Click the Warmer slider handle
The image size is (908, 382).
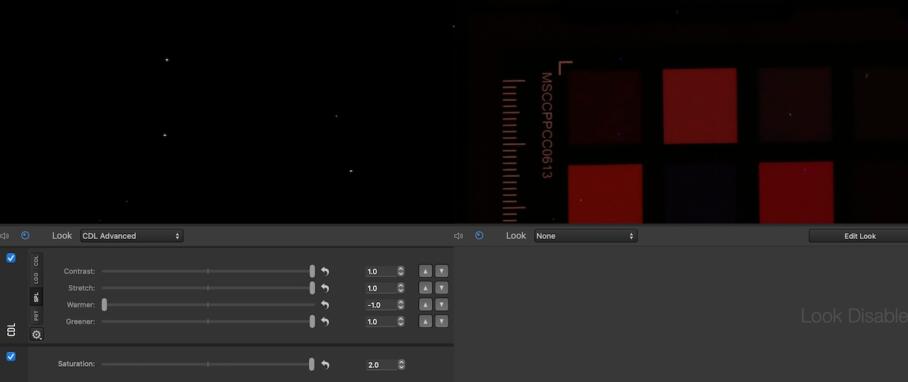[x=104, y=305]
